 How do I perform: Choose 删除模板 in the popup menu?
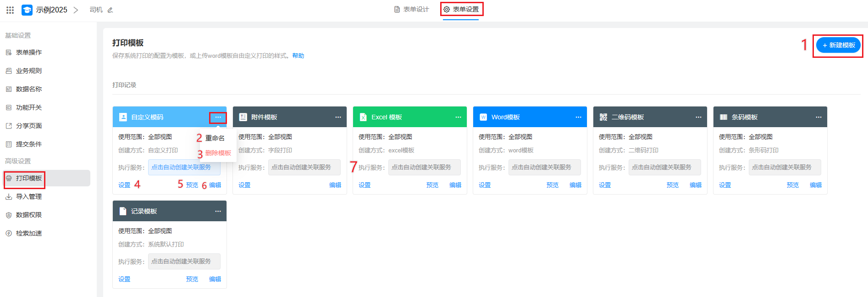pyautogui.click(x=218, y=153)
